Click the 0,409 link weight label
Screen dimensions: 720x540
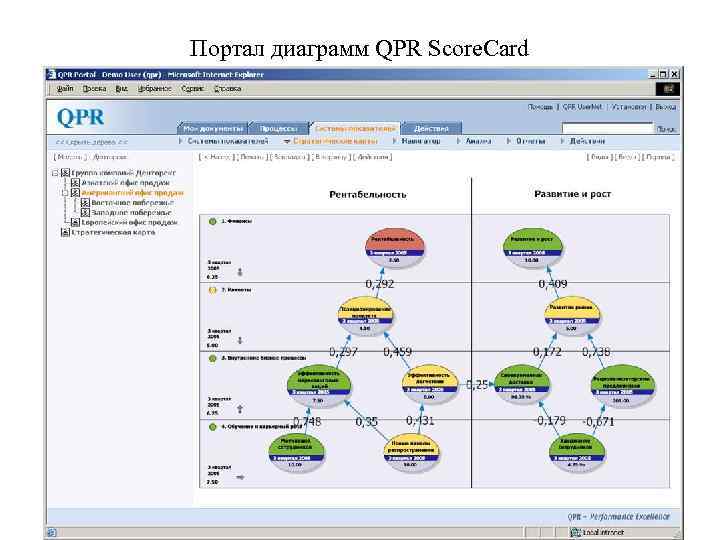[x=553, y=284]
